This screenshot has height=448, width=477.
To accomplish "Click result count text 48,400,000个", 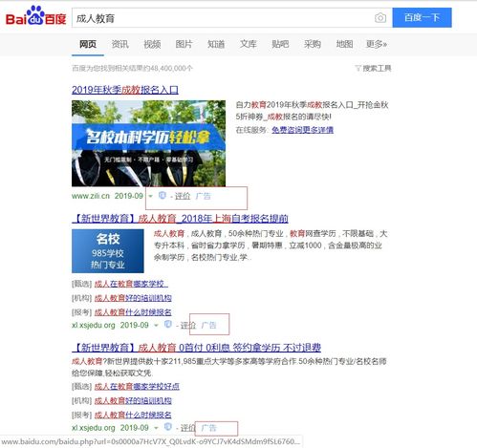I will [x=168, y=68].
